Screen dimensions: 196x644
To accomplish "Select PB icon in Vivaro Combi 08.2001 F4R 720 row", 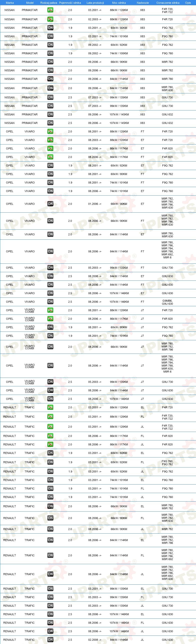I will (50, 310).
